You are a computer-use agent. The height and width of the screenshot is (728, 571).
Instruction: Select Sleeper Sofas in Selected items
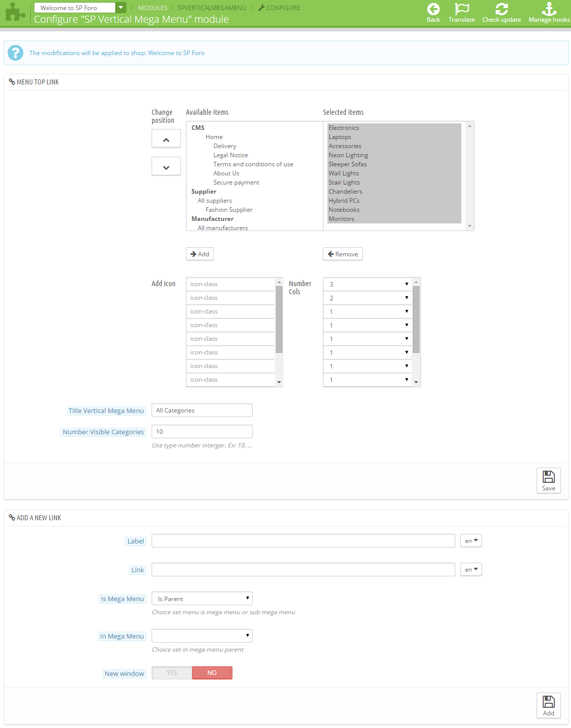pos(394,164)
